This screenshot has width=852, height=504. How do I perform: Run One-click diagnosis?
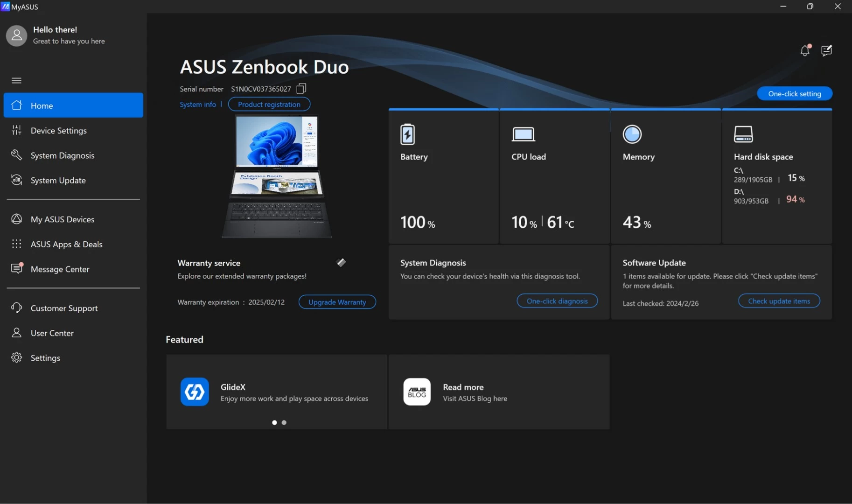point(557,301)
